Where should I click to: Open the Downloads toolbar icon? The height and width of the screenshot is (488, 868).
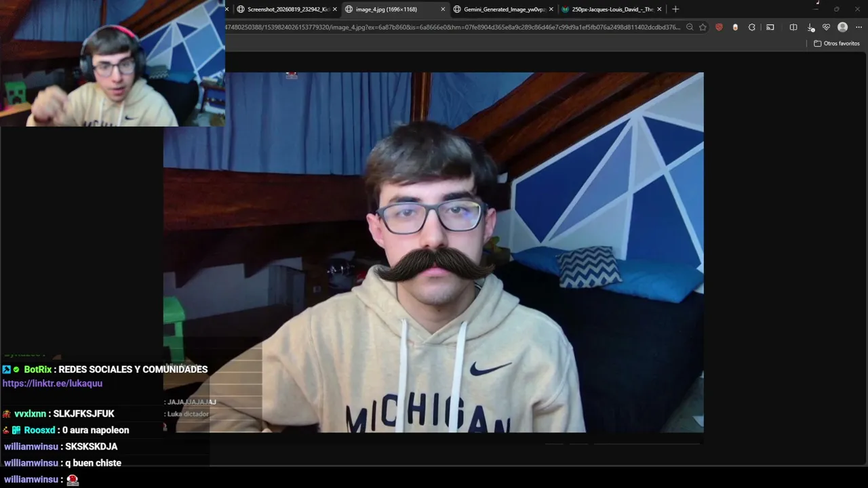[810, 27]
